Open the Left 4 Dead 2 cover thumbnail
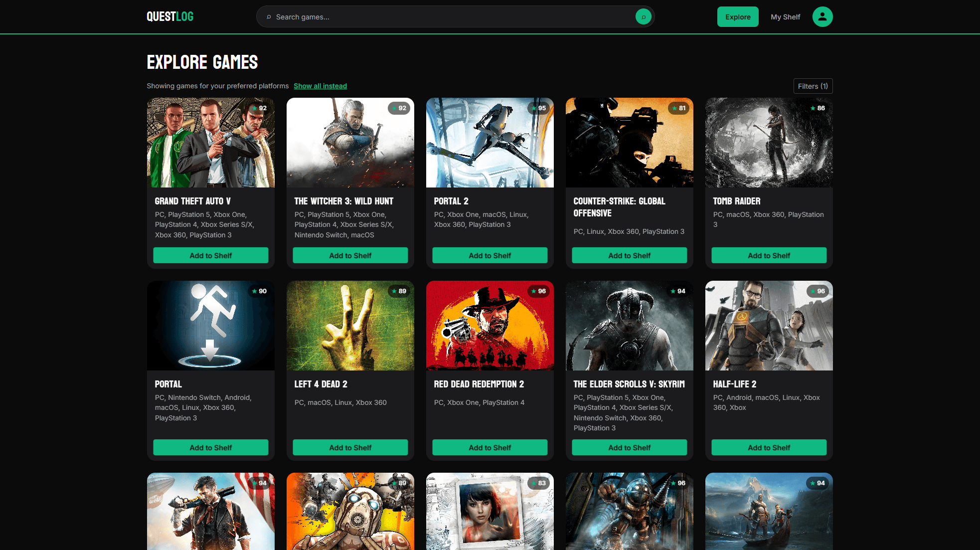This screenshot has height=550, width=980. click(x=350, y=326)
